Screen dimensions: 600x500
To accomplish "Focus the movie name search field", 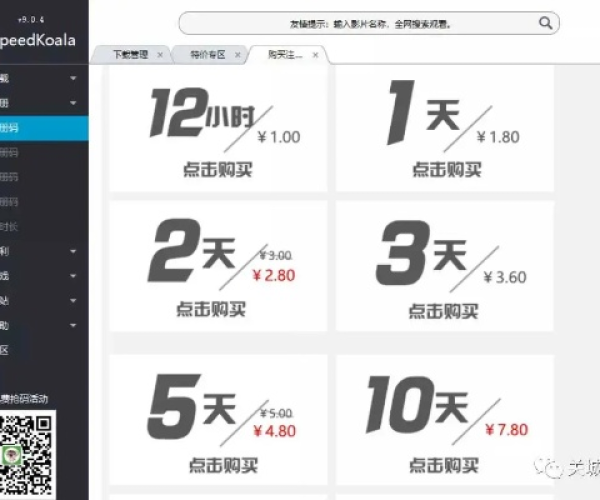I will (369, 23).
